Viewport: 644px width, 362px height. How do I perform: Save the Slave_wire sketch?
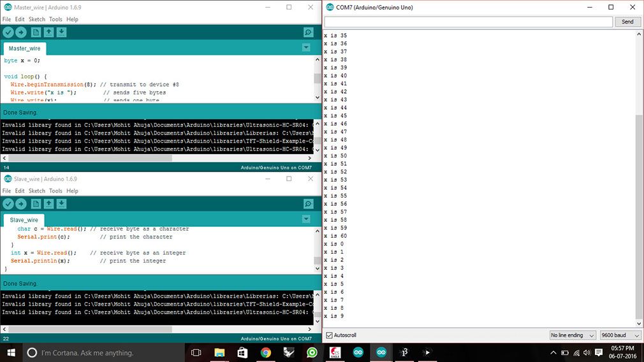61,204
